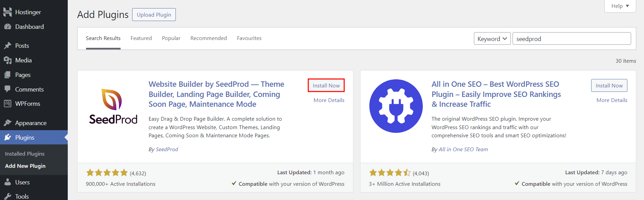Expand the Keyword search type dropdown

[492, 39]
